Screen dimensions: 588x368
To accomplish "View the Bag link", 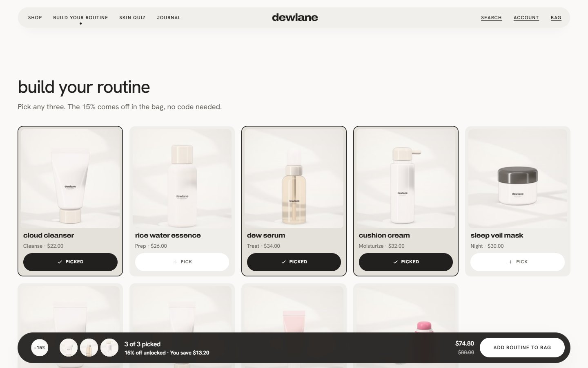I will (556, 18).
